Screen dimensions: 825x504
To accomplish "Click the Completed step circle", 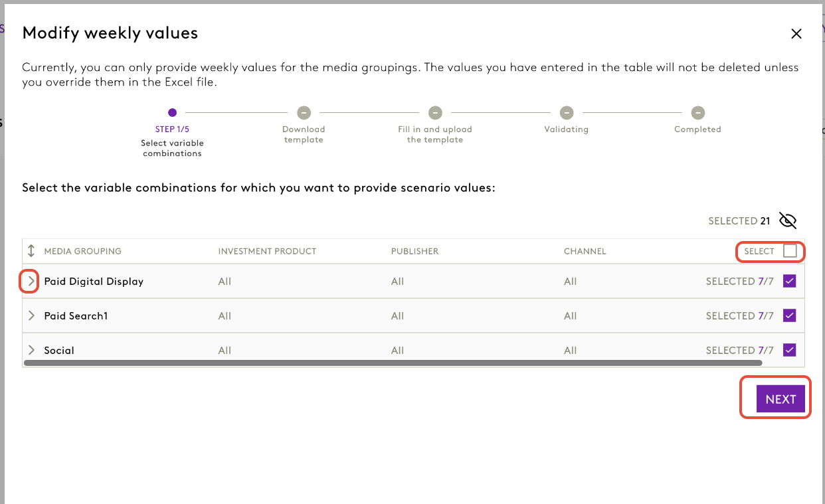I will click(697, 113).
